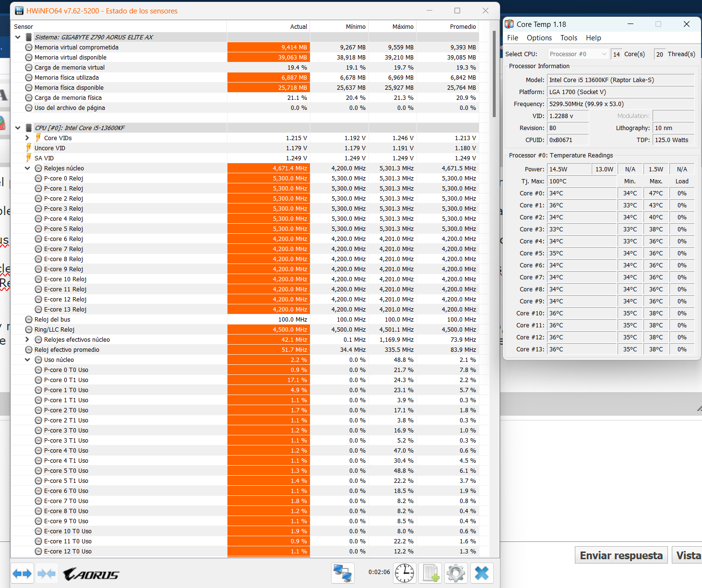The height and width of the screenshot is (588, 702).
Task: Click the 4,671.4 MHz Relojes núcleo actual value
Action: pyautogui.click(x=268, y=168)
